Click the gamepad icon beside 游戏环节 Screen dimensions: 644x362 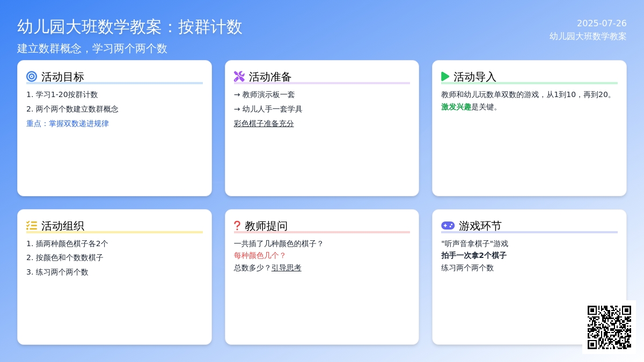click(448, 226)
